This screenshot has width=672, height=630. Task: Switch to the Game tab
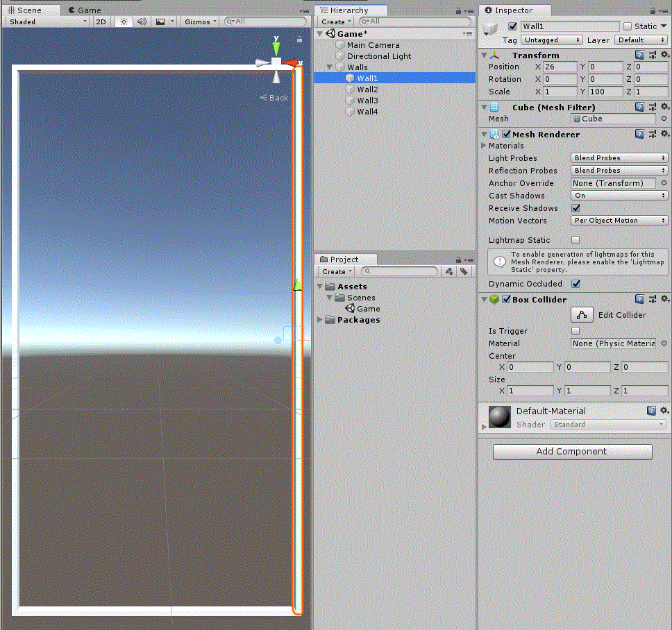(84, 10)
